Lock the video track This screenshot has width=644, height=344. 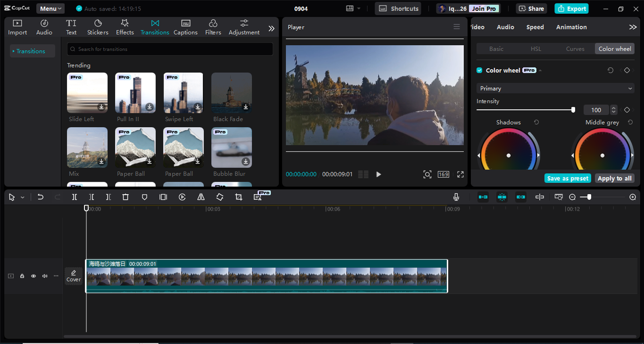coord(22,276)
